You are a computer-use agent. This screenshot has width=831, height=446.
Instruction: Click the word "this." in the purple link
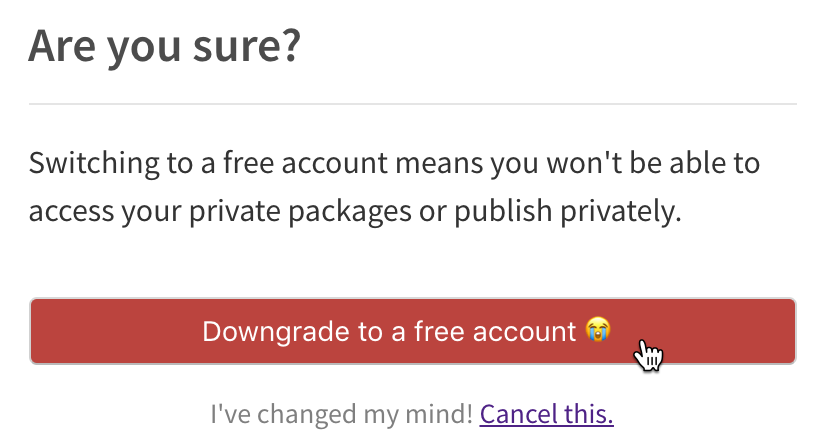(589, 413)
